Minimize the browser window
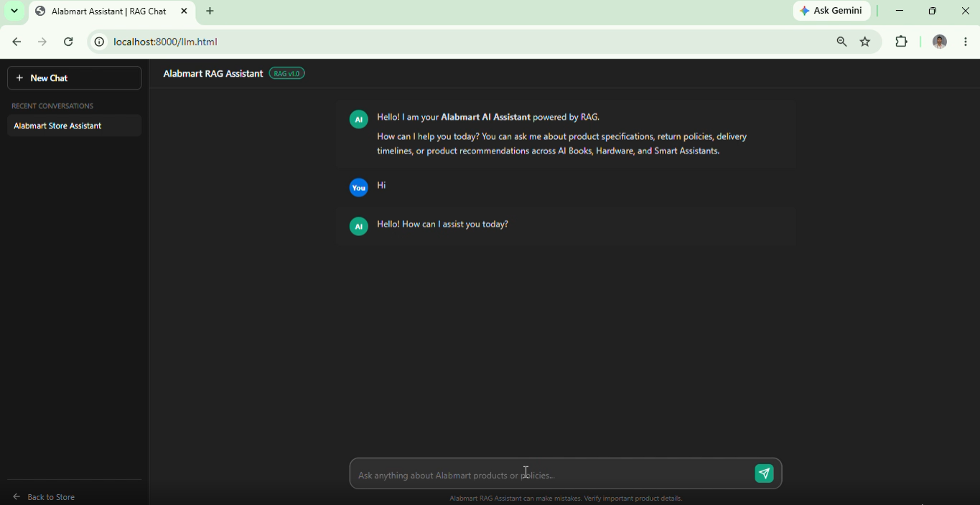This screenshot has width=980, height=505. coord(900,11)
